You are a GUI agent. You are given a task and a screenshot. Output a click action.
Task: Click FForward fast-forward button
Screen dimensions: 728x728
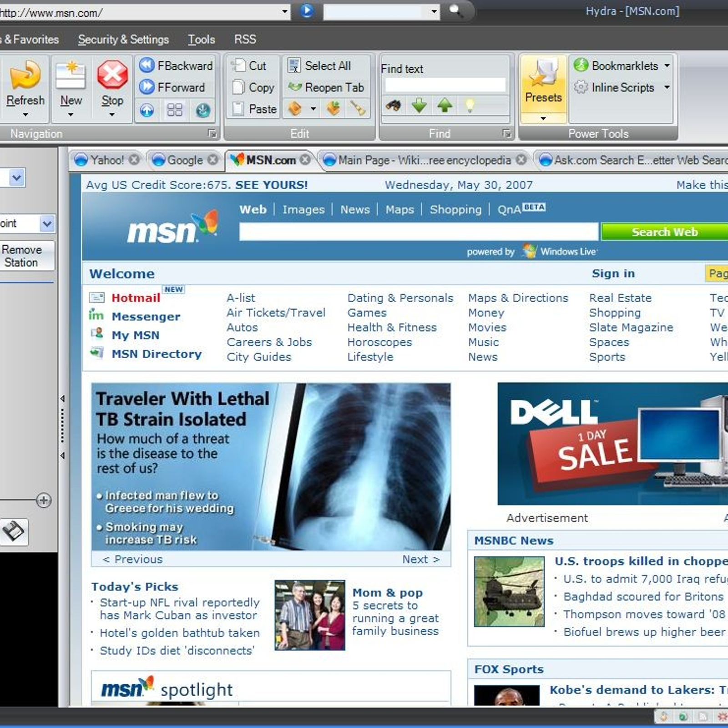[172, 87]
